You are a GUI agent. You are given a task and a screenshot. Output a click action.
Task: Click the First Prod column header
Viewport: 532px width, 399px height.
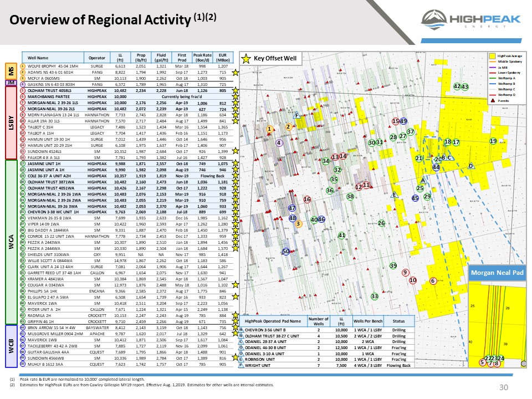[x=182, y=58]
